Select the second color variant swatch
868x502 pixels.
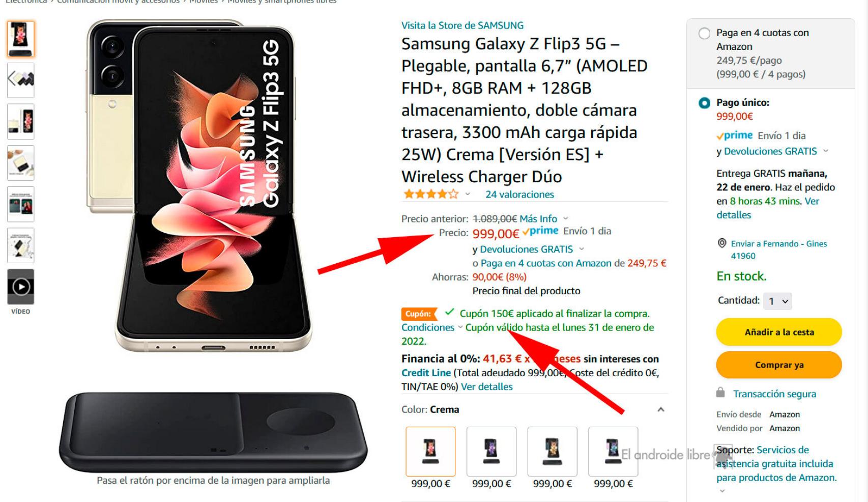click(x=491, y=451)
